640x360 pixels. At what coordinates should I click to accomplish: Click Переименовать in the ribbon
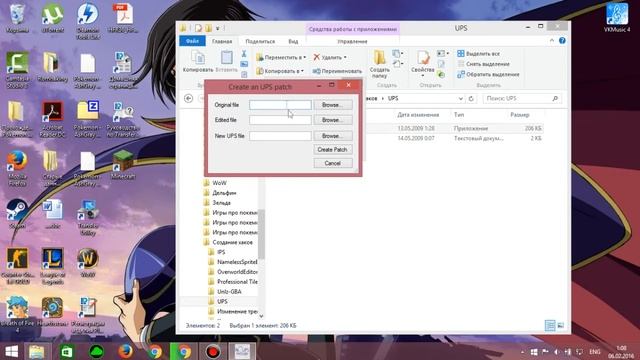coord(337,71)
